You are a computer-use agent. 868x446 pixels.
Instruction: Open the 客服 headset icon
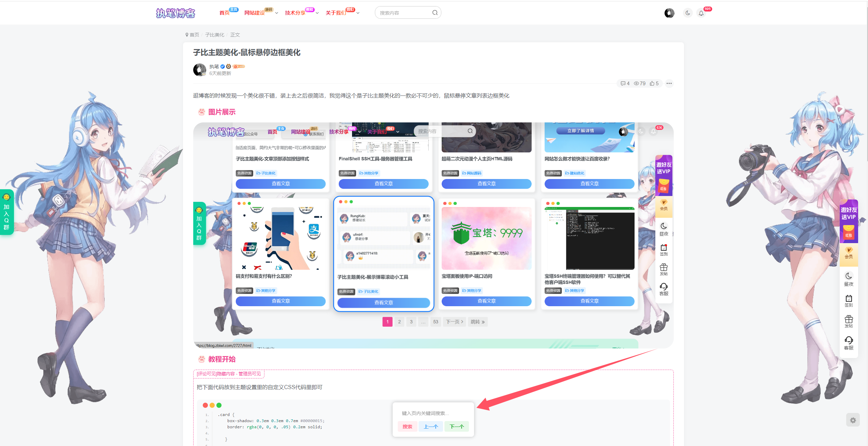coord(849,343)
